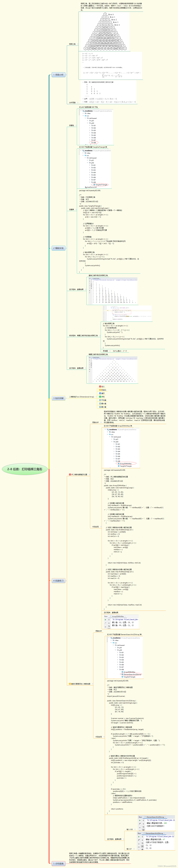Click the number 2 marker beside 初始化
This screenshot has width=178, height=868.
[x=100, y=390]
